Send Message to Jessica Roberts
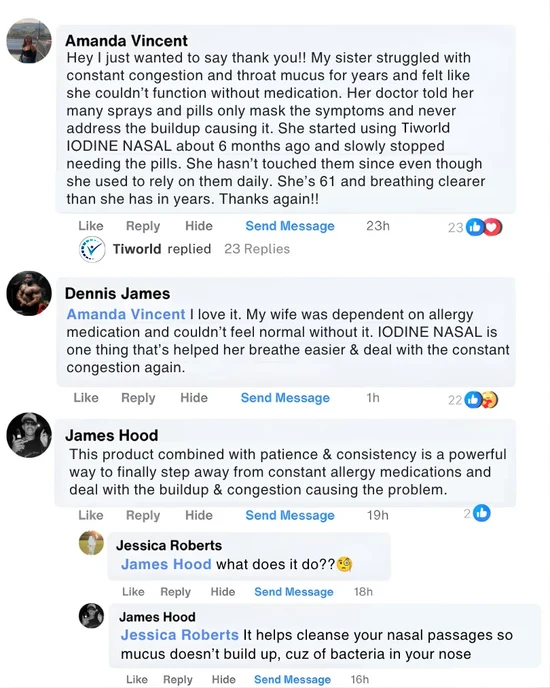 [x=294, y=591]
